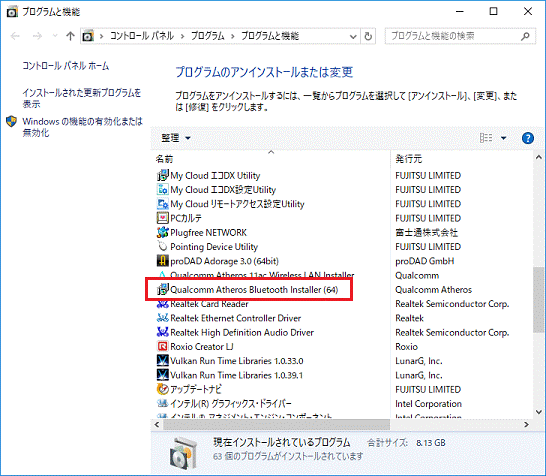Open the help question mark icon
The width and height of the screenshot is (546, 476).
click(528, 138)
